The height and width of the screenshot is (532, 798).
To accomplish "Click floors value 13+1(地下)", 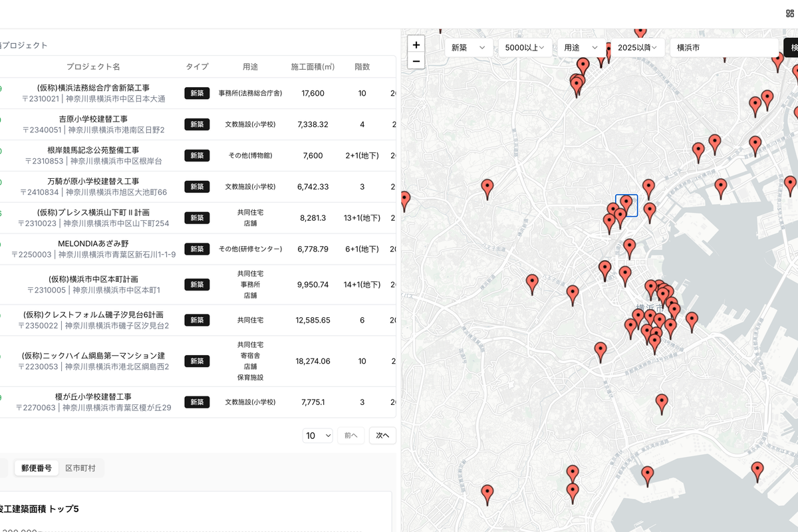I will point(362,217).
